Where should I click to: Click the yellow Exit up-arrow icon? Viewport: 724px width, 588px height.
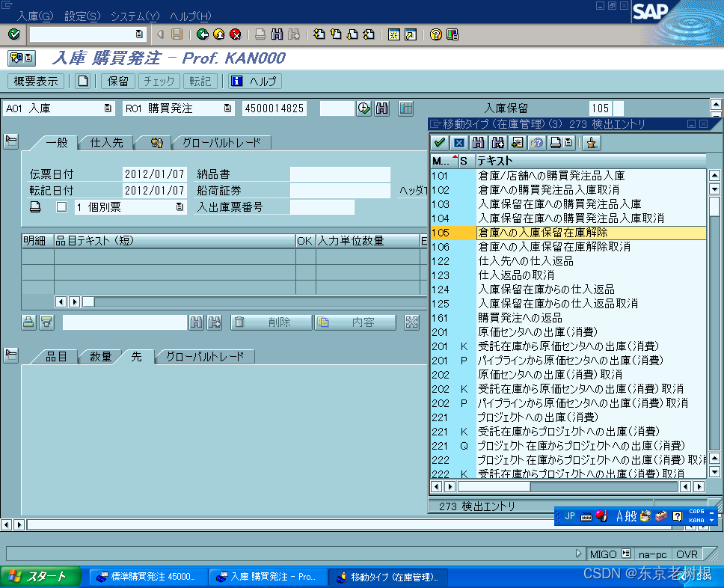[219, 34]
